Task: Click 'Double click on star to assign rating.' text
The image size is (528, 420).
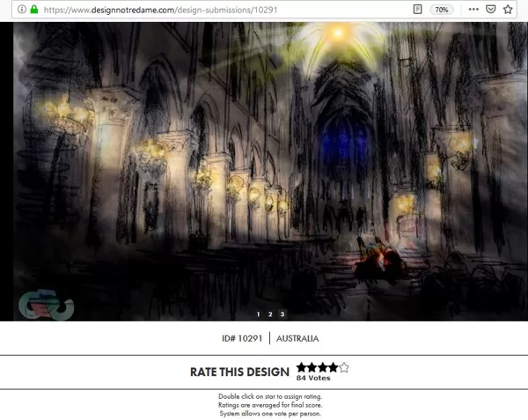Action: click(270, 396)
